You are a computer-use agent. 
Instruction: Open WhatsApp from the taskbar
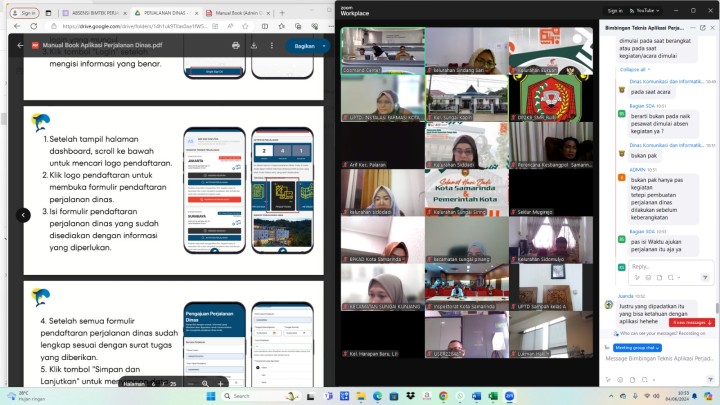click(460, 396)
